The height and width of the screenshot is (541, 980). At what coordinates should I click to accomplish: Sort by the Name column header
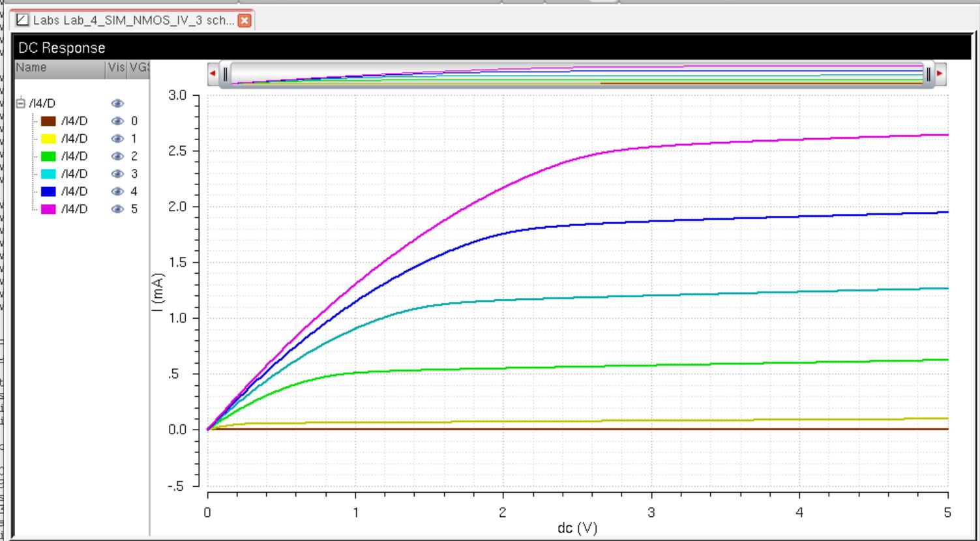(59, 67)
